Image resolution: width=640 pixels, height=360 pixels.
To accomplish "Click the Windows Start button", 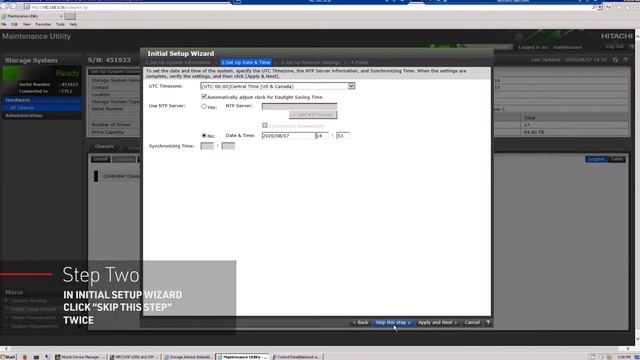I will click(8, 357).
